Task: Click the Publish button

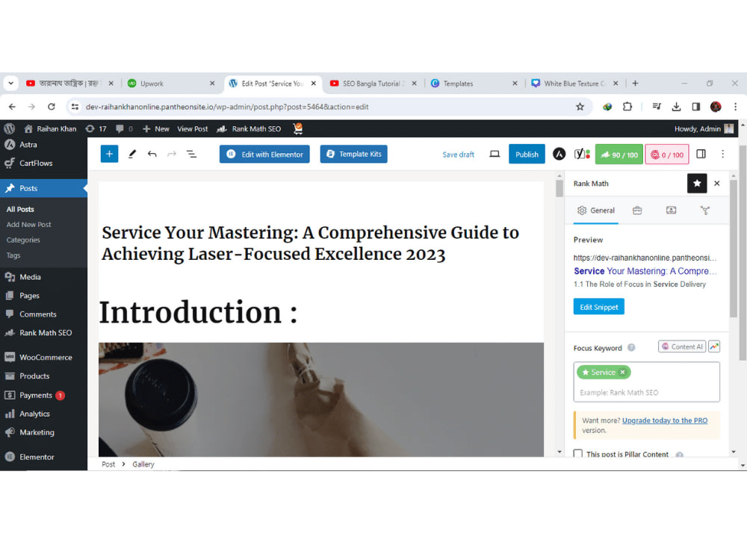Action: [x=527, y=155]
